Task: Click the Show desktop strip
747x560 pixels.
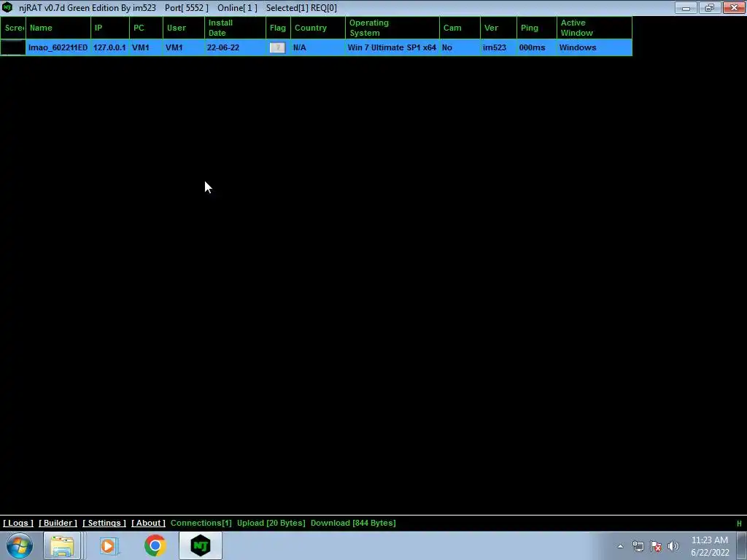Action: point(742,545)
